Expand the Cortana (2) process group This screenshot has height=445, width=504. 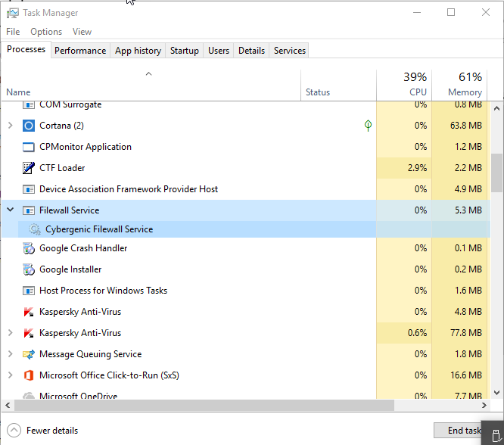[x=10, y=126]
